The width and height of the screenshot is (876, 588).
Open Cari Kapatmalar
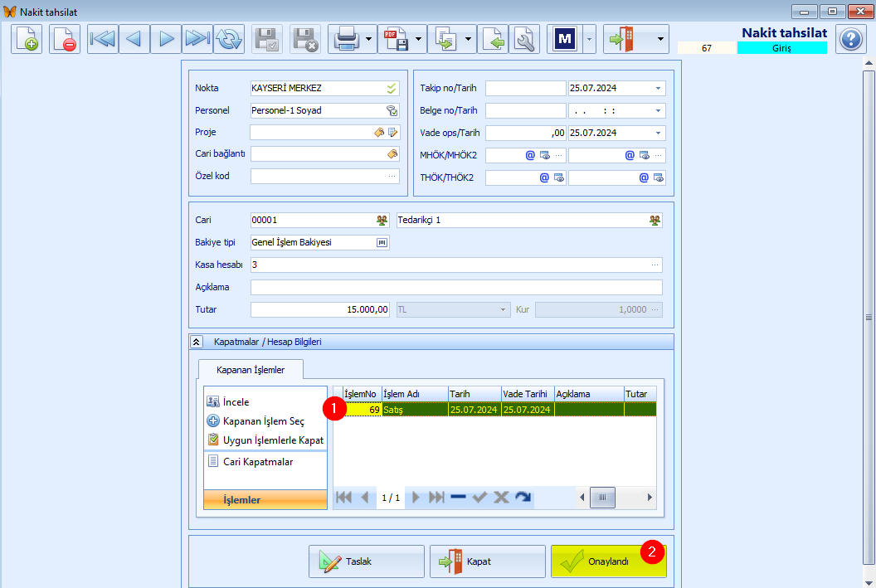[x=250, y=462]
